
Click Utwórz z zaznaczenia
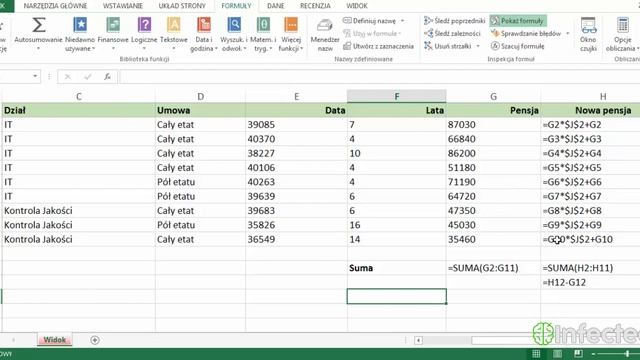[379, 46]
